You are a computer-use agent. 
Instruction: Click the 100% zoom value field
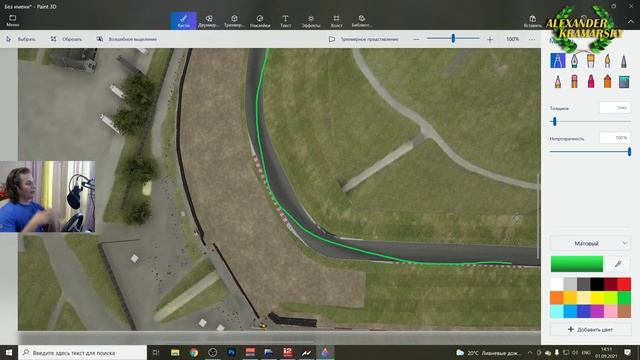click(513, 39)
